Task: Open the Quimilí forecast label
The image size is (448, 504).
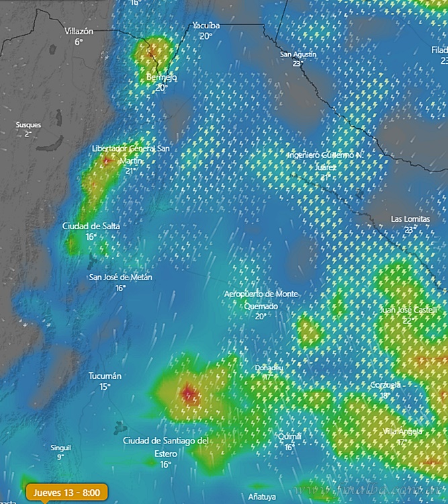Action: [x=289, y=437]
